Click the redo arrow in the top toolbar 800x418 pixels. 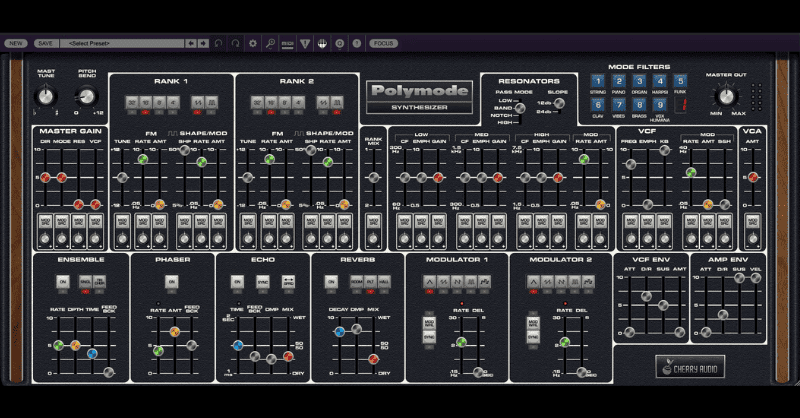pos(235,43)
